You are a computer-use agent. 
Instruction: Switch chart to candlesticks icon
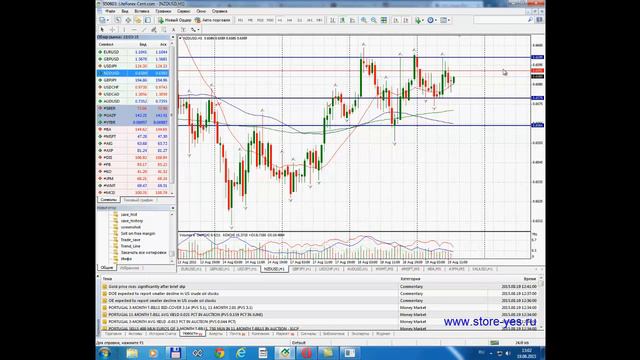point(342,20)
